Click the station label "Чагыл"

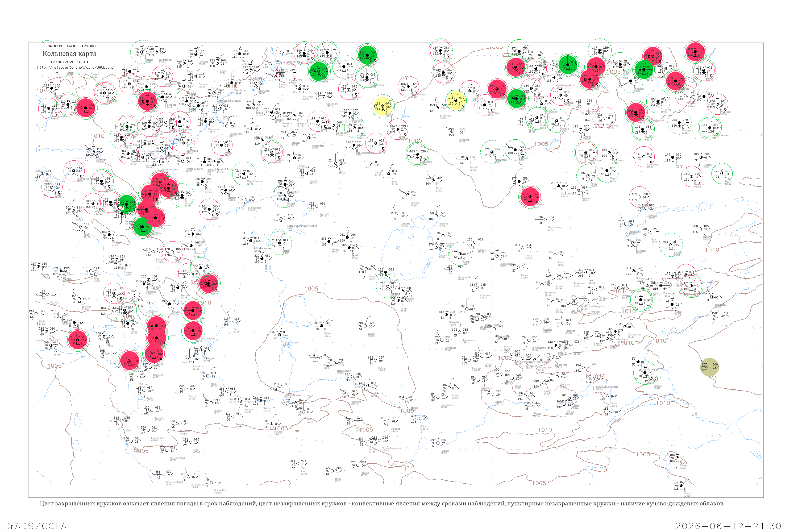tap(327, 334)
